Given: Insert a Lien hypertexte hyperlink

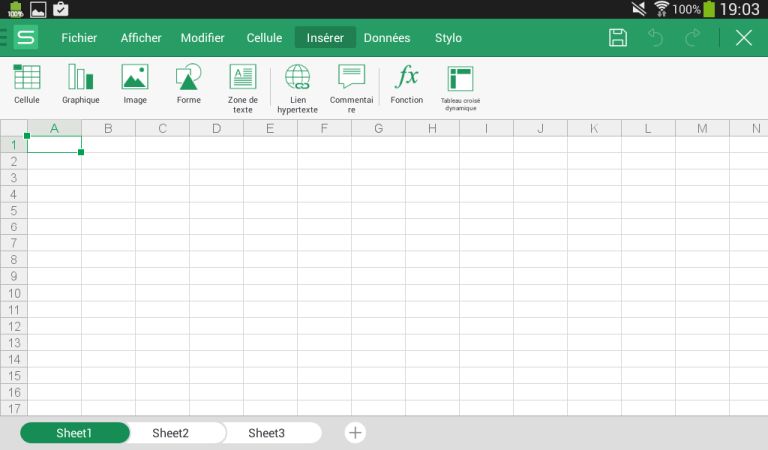Looking at the screenshot, I should pos(297,89).
